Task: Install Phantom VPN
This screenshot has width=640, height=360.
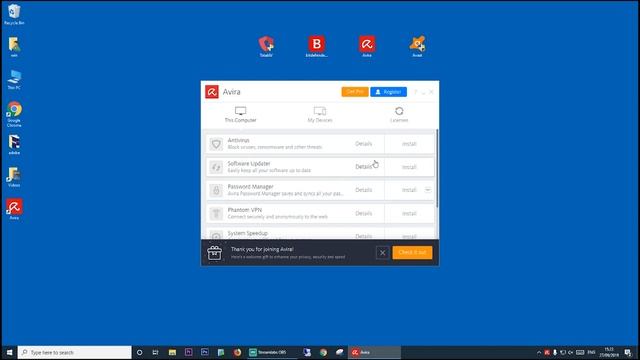Action: pos(409,213)
